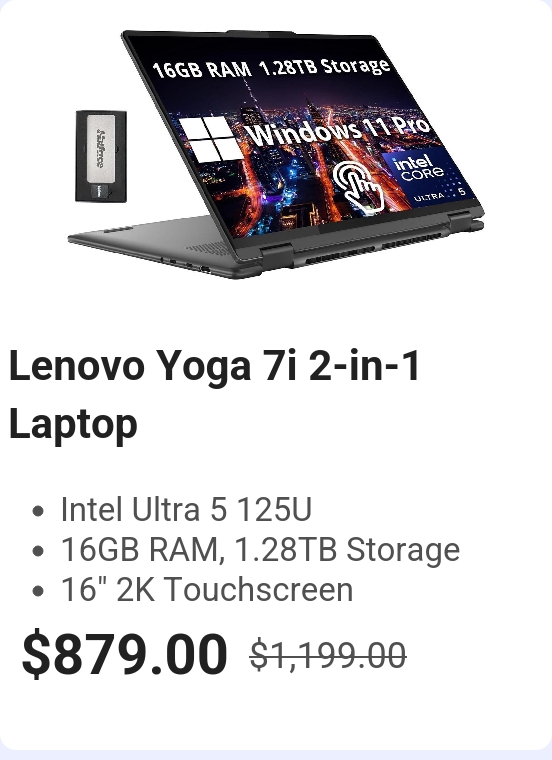This screenshot has height=760, width=552.
Task: Click the right hinge of the laptop
Action: [463, 221]
